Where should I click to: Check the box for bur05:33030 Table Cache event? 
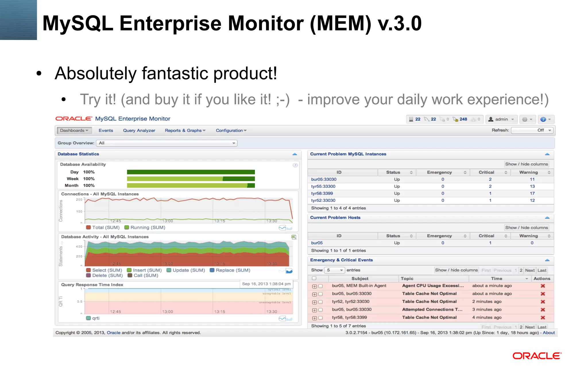coord(320,294)
